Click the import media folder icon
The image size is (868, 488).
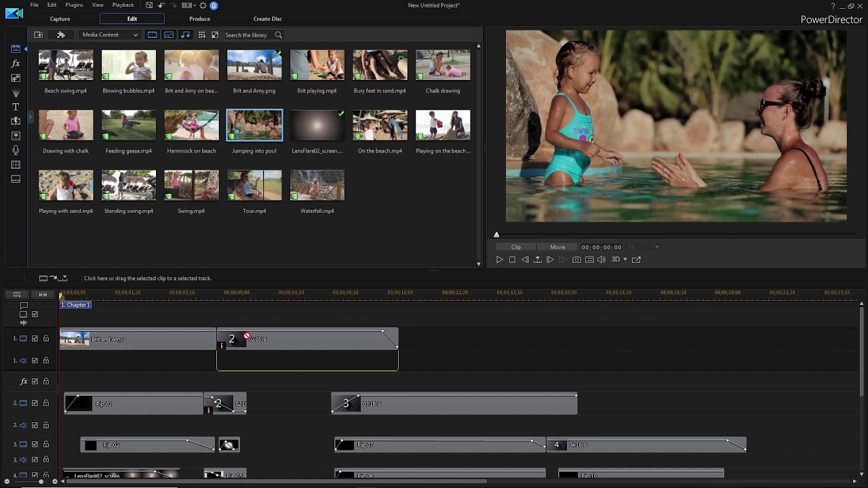pos(39,35)
